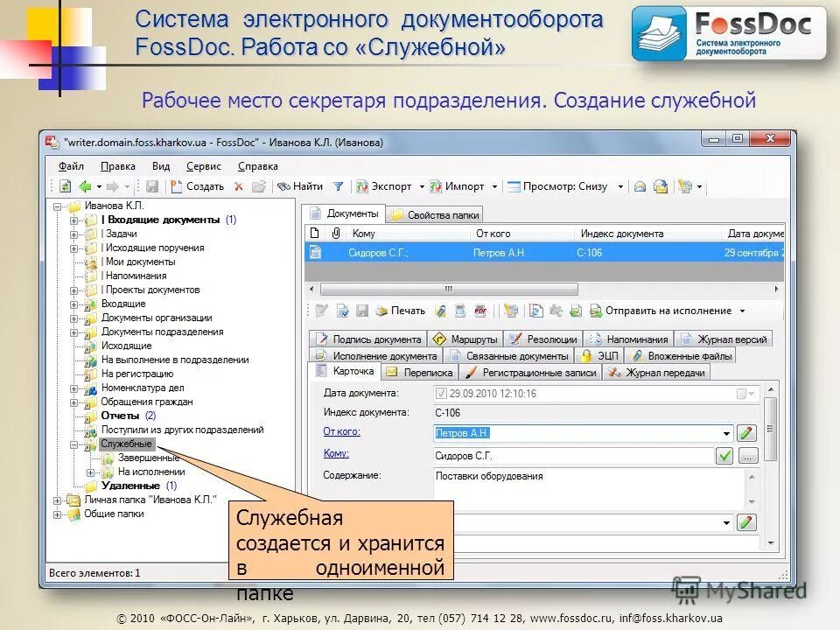Open the Экспорт dropdown arrow
Screen dimensions: 840x630
tap(422, 186)
